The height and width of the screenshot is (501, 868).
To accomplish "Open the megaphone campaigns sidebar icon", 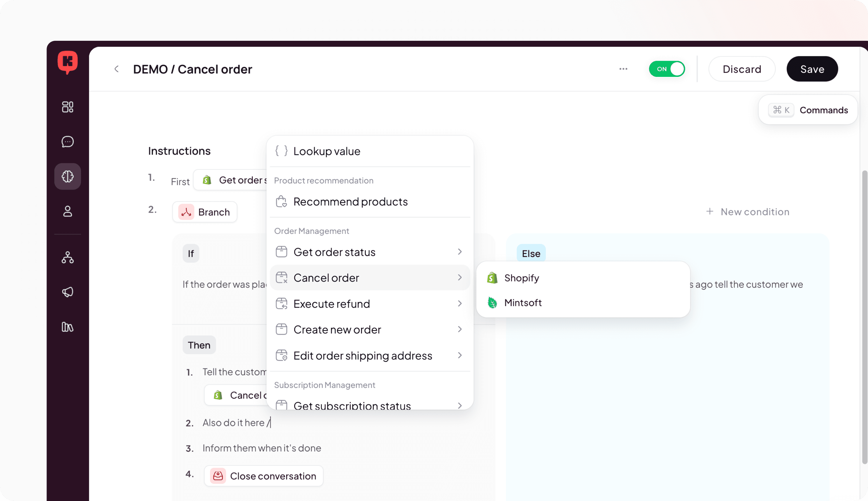I will click(68, 292).
